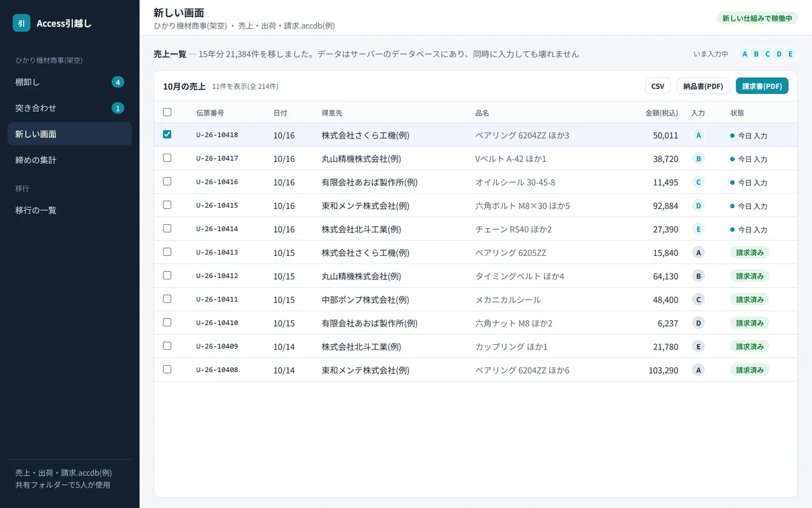Image resolution: width=812 pixels, height=508 pixels.
Task: Click the 伝票番号 column header
Action: (x=210, y=113)
